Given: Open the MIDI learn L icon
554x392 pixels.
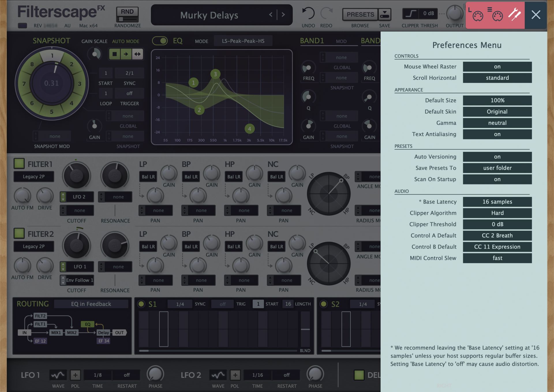Looking at the screenshot, I should pyautogui.click(x=476, y=15).
